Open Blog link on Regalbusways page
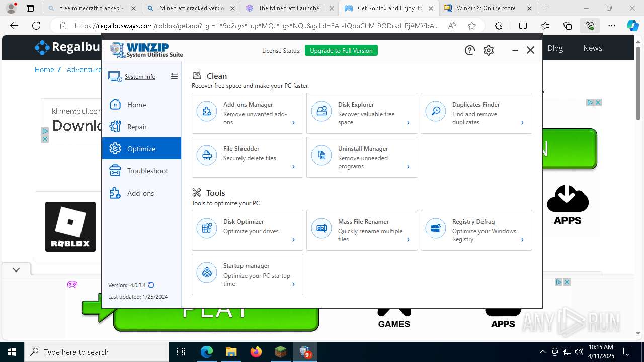Screen dimensions: 644x362 [x=555, y=48]
